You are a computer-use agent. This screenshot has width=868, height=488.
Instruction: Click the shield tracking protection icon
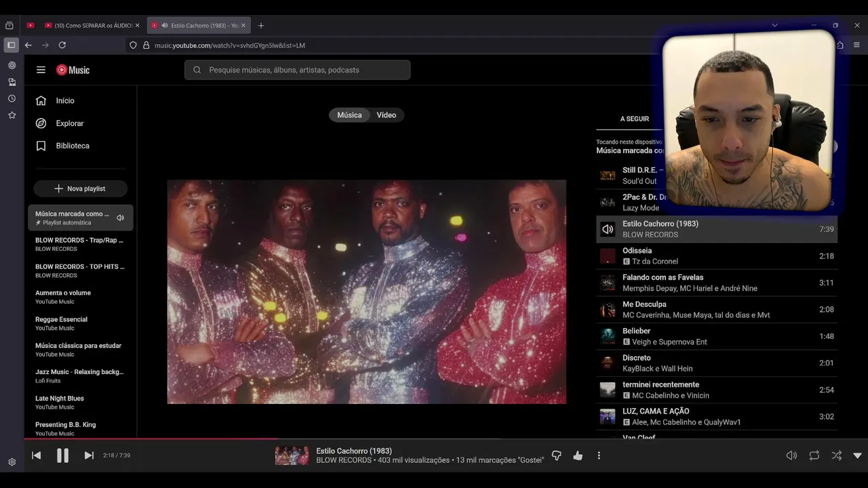click(133, 45)
